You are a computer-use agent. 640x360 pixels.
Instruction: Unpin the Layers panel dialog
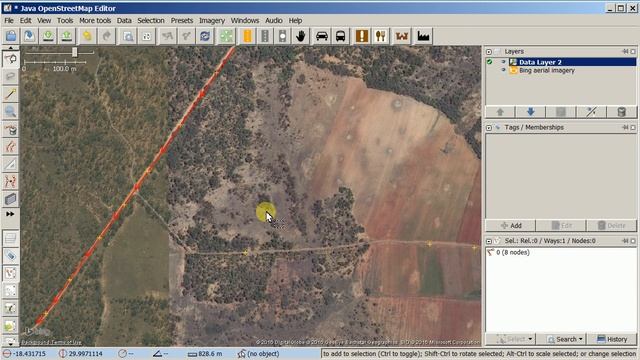(625, 51)
